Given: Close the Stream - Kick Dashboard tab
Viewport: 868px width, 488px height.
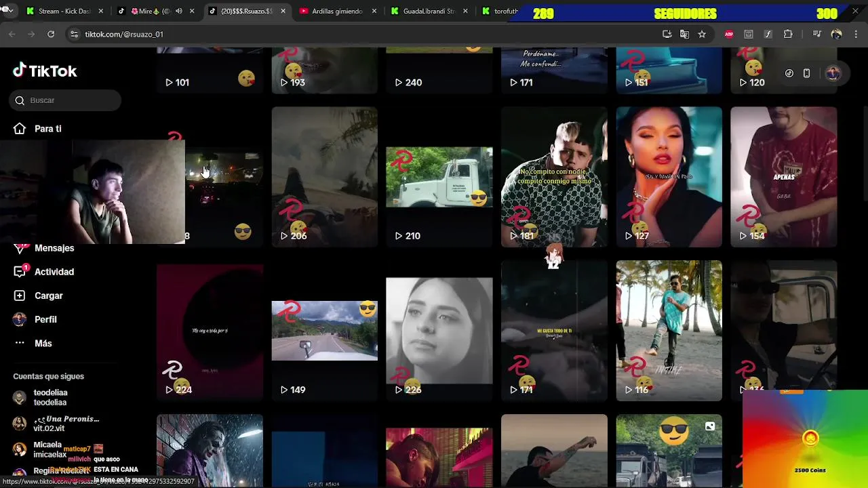Looking at the screenshot, I should click(101, 11).
